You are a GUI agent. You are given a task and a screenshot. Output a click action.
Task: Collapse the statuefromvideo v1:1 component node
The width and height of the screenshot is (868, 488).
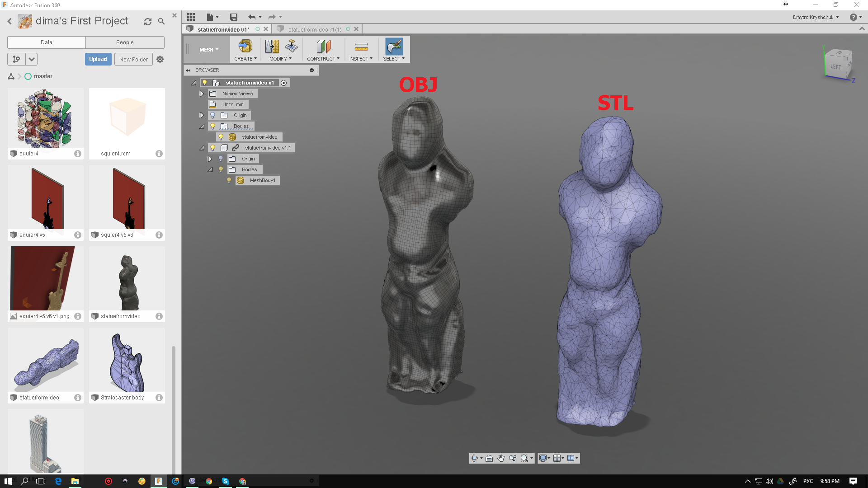point(202,148)
